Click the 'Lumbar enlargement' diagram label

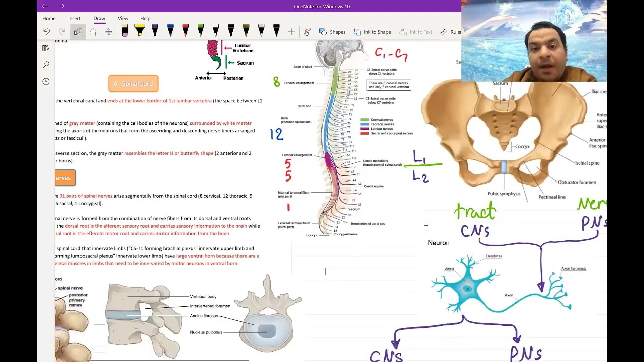(297, 155)
